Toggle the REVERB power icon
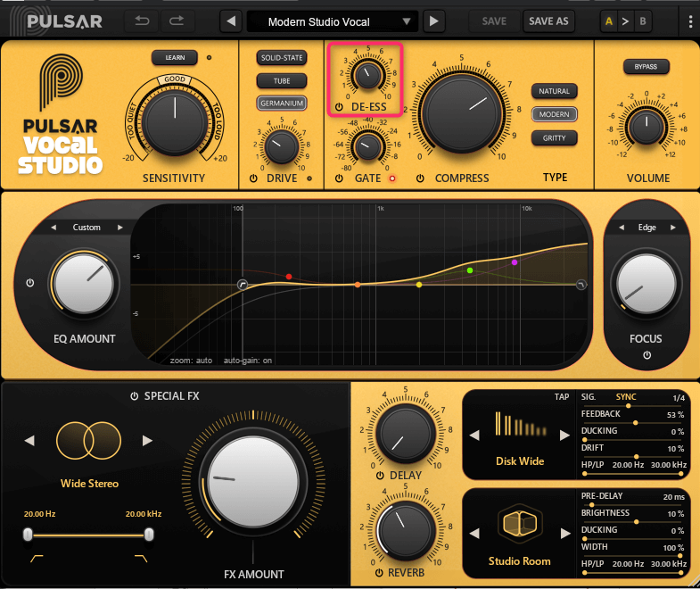700x589 pixels. pos(379,573)
